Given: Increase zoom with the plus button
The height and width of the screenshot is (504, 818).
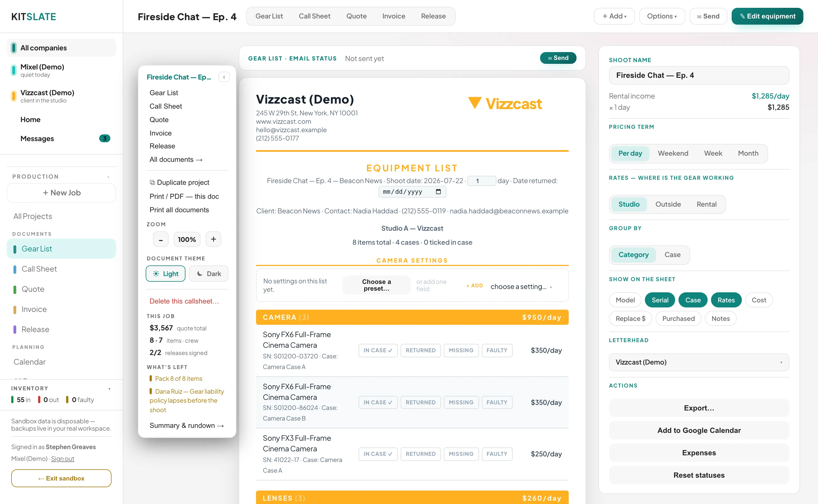Looking at the screenshot, I should point(213,239).
